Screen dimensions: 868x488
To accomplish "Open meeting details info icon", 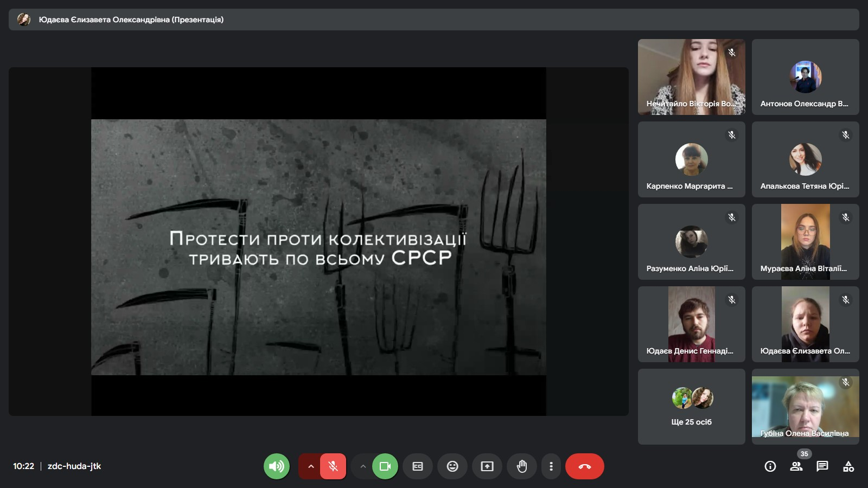I will [x=770, y=466].
